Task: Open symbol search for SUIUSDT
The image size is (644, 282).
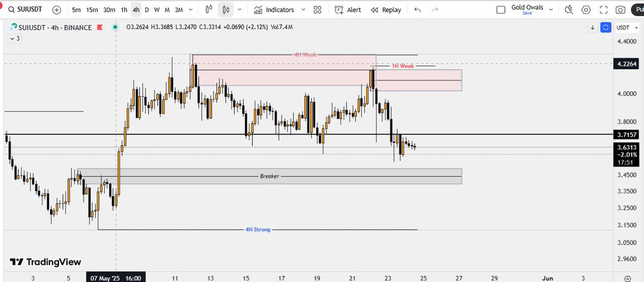Action: point(24,10)
